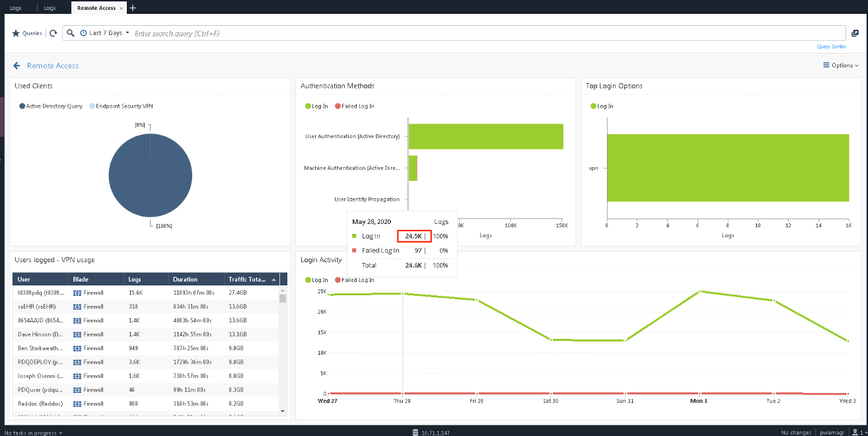This screenshot has width=868, height=436.
Task: Expand the No tasks in progress panel
Action: point(33,432)
